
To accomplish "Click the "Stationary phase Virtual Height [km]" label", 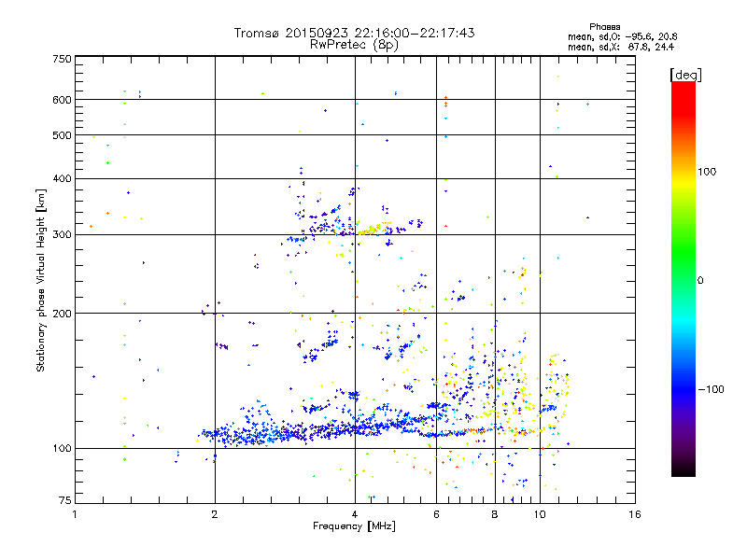I will point(41,280).
